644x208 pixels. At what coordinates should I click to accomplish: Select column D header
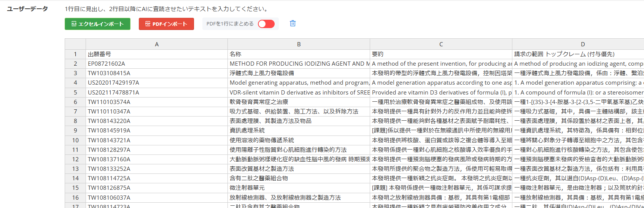click(x=582, y=44)
